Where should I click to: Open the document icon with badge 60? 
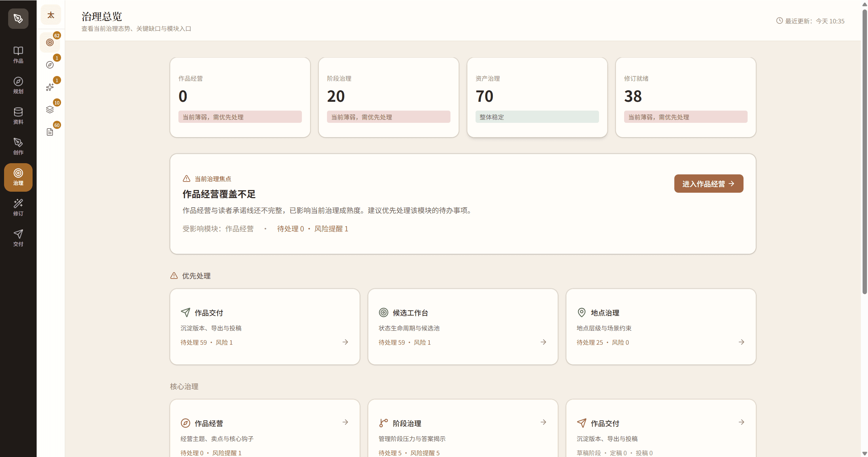point(50,132)
